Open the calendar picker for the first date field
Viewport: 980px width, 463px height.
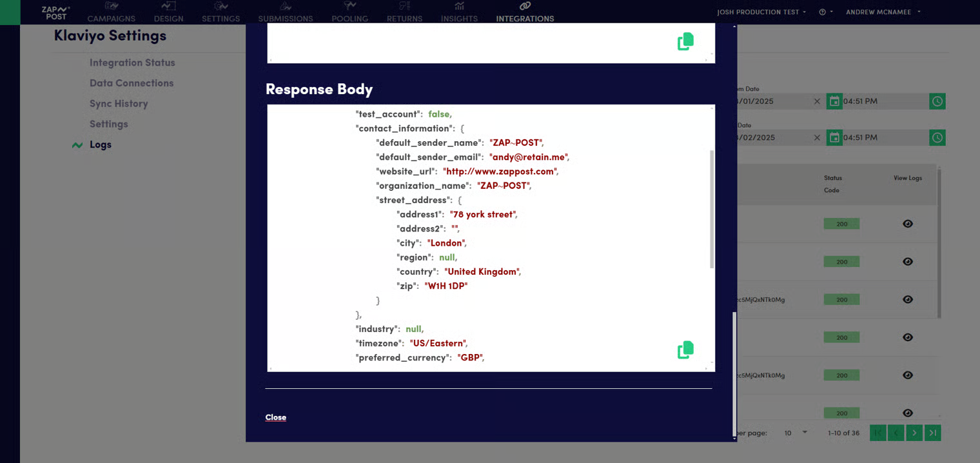[x=834, y=101]
